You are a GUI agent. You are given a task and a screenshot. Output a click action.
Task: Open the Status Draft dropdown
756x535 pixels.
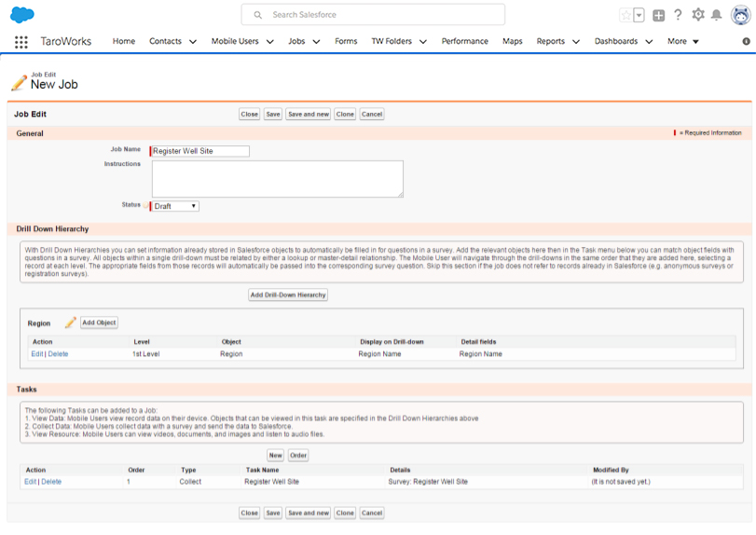[x=175, y=206]
